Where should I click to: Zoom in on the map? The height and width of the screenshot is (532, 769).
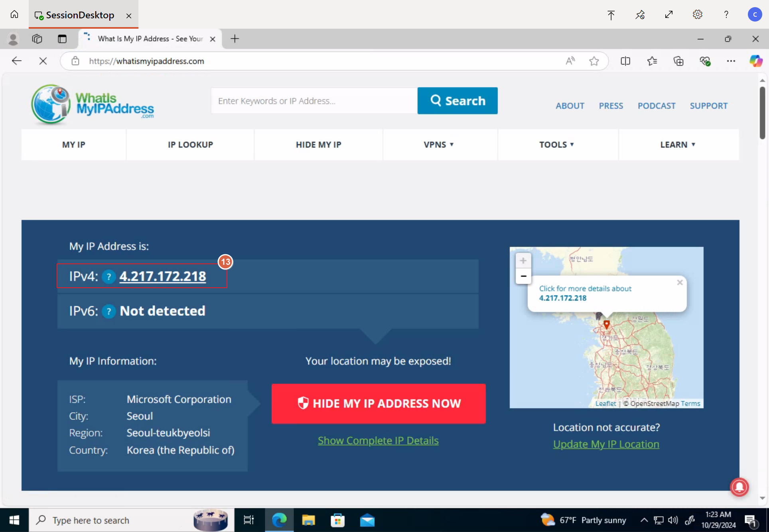[x=523, y=261]
